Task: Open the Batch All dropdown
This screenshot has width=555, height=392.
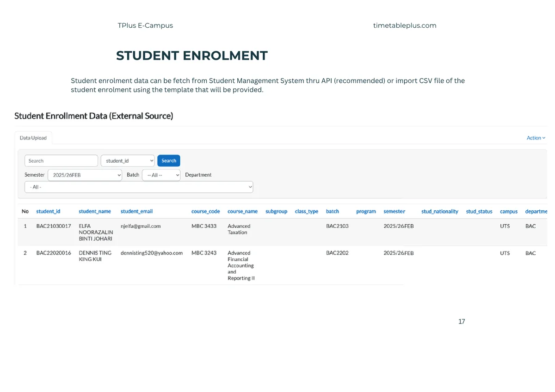Action: [161, 175]
